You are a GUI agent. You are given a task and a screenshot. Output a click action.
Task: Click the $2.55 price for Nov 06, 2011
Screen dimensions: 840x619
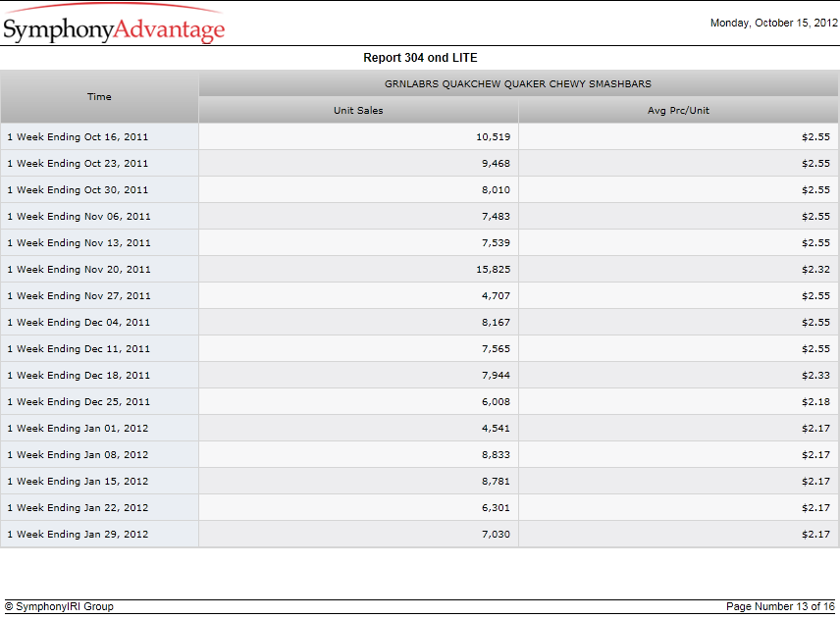(815, 217)
